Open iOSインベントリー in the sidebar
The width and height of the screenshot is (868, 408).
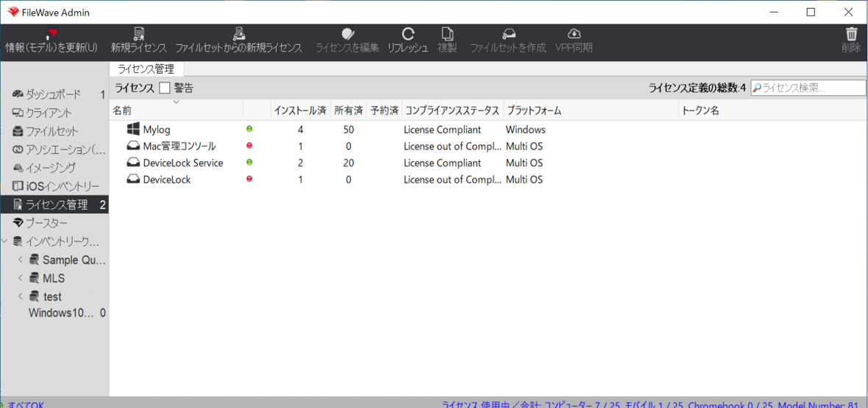point(56,186)
